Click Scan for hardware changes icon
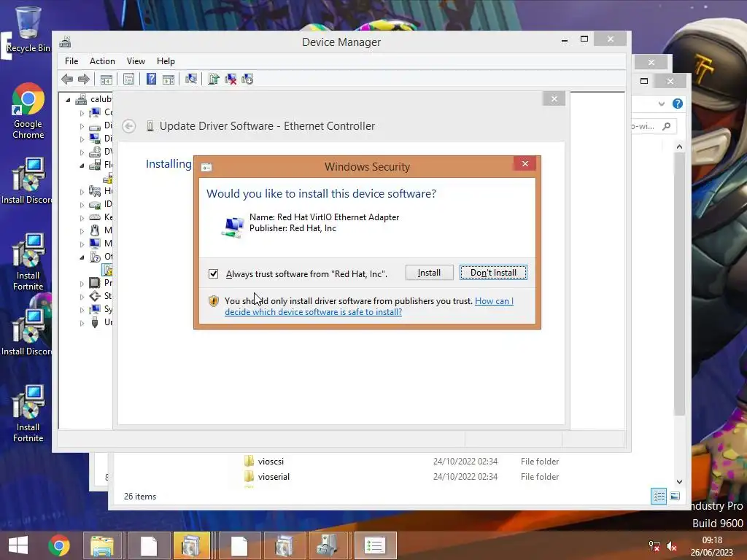This screenshot has height=560, width=747. (x=191, y=79)
